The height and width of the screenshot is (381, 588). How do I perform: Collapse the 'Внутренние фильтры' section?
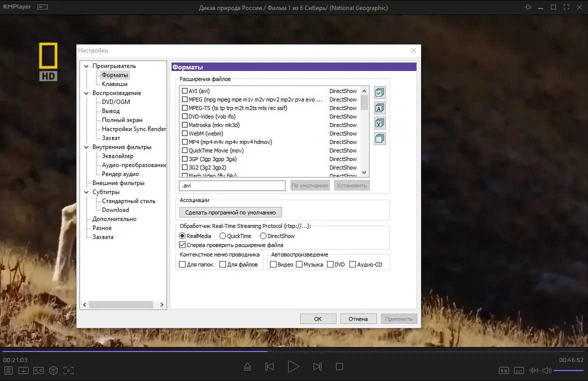(86, 146)
